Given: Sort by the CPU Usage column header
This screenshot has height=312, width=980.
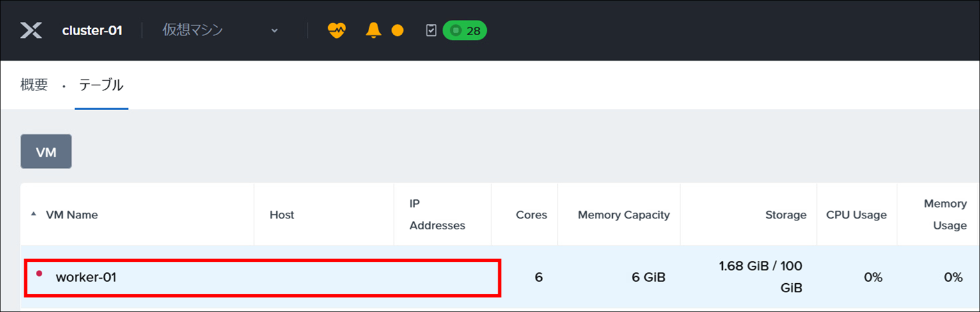Looking at the screenshot, I should click(x=856, y=215).
